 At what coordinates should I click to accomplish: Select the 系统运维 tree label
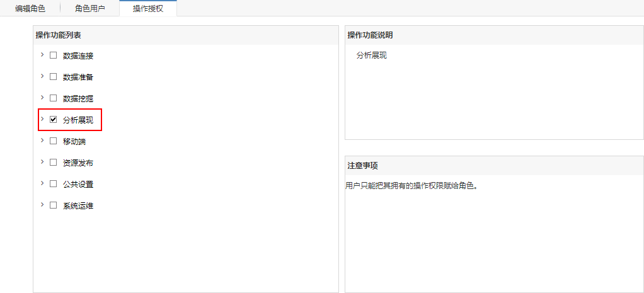(x=78, y=205)
